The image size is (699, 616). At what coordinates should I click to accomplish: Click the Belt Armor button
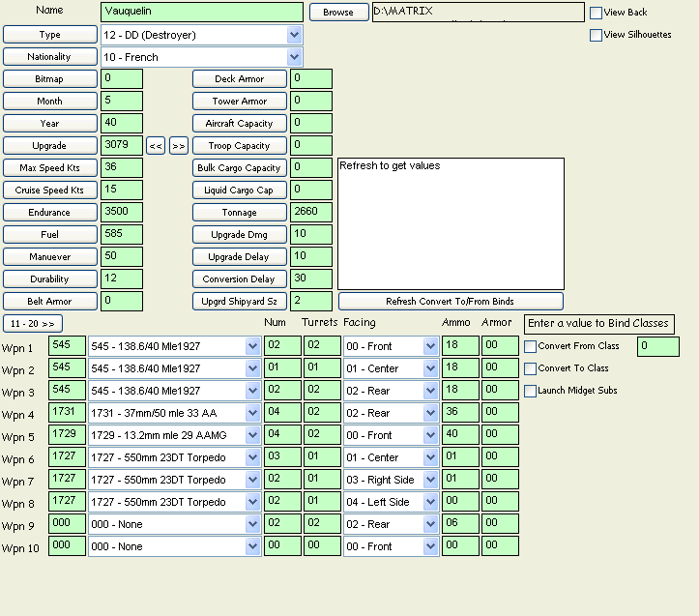point(50,301)
